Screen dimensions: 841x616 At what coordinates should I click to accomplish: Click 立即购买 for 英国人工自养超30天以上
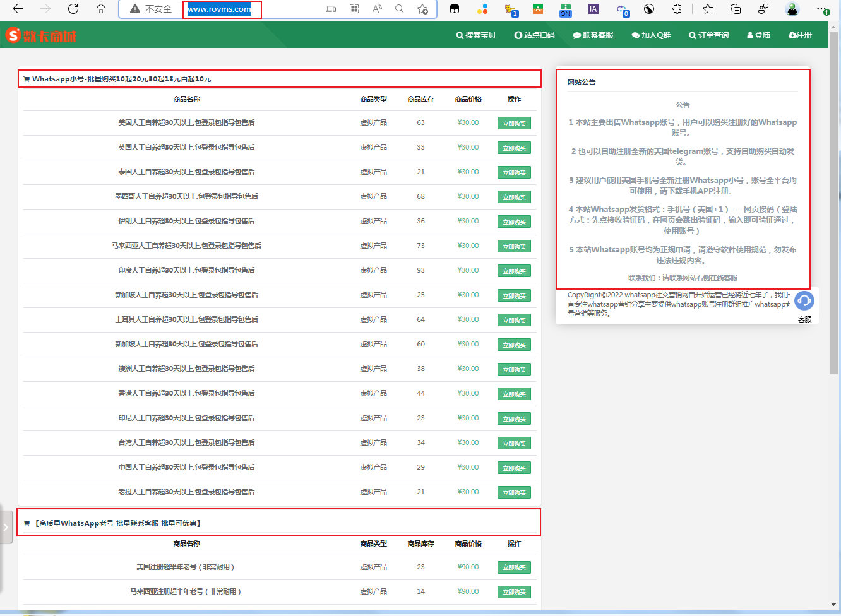point(514,148)
